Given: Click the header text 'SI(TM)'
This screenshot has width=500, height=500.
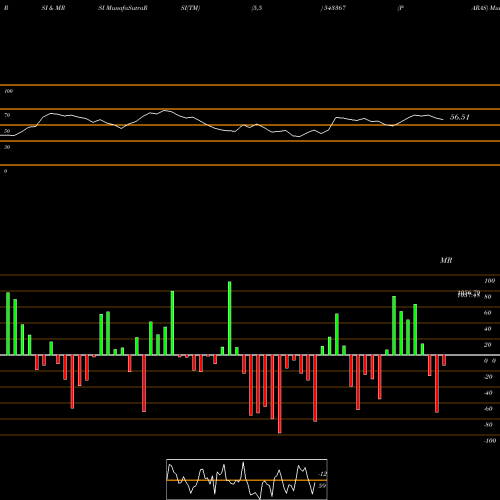Looking at the screenshot, I should coord(190,8).
